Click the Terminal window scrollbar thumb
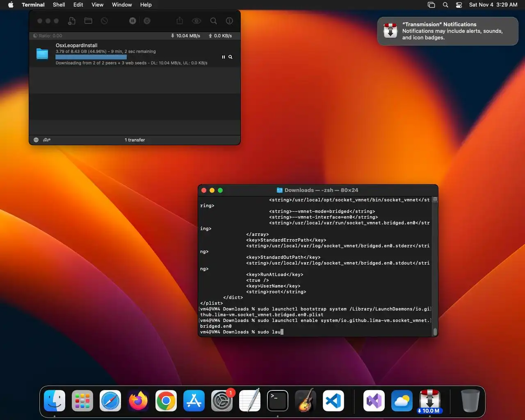525x420 pixels. [435, 331]
